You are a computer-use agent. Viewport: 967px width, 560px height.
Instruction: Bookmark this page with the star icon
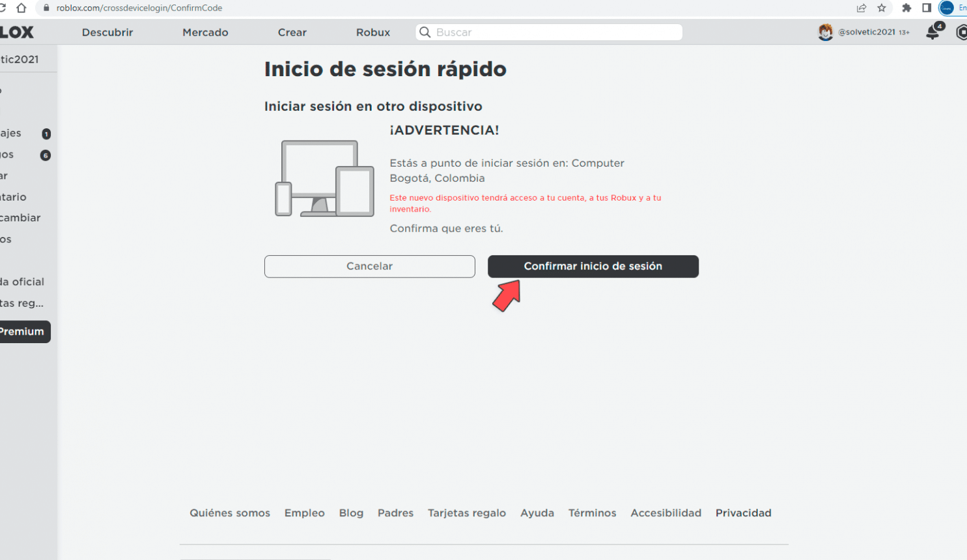pyautogui.click(x=882, y=8)
